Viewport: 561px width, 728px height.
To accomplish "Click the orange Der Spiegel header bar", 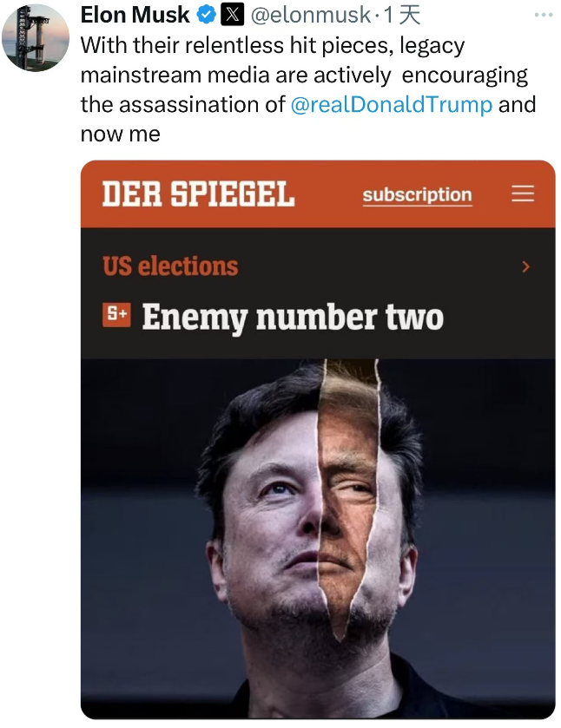I will click(x=318, y=194).
